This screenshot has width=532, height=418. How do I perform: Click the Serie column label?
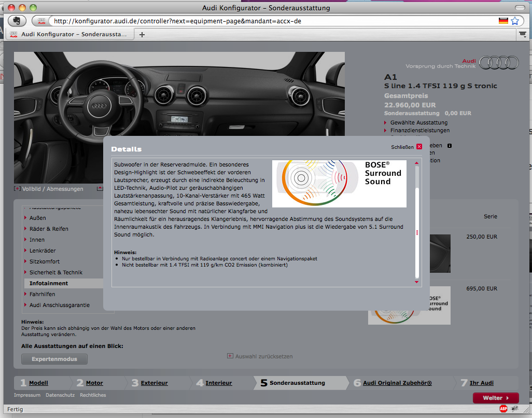491,216
